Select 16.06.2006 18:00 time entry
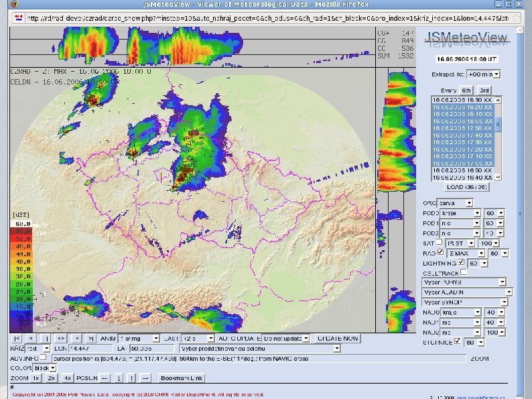The width and height of the screenshot is (532, 399). [462, 121]
